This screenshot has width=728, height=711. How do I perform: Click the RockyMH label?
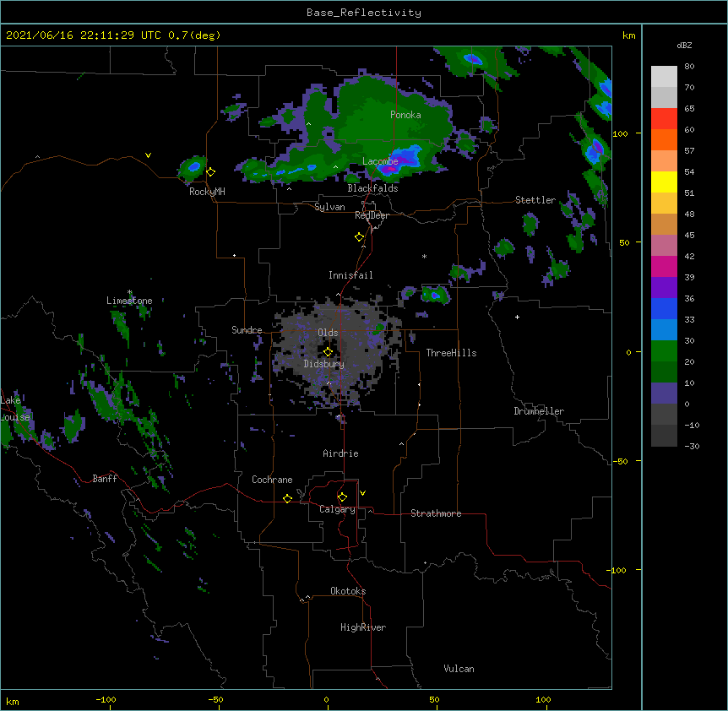pos(207,192)
